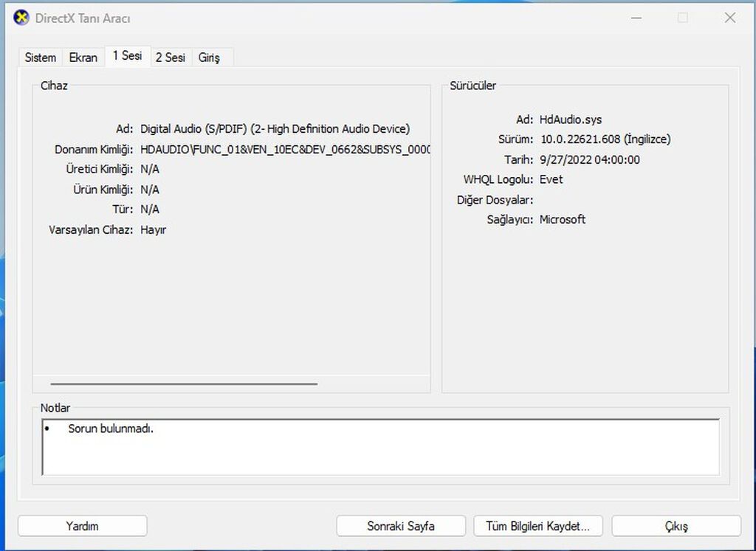Switch to the Sistem tab

pos(41,58)
